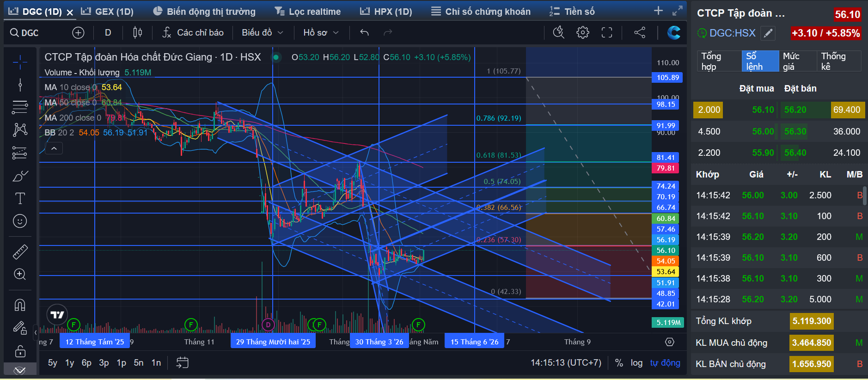Open the chart patterns tool
This screenshot has width=868, height=380.
pyautogui.click(x=20, y=130)
